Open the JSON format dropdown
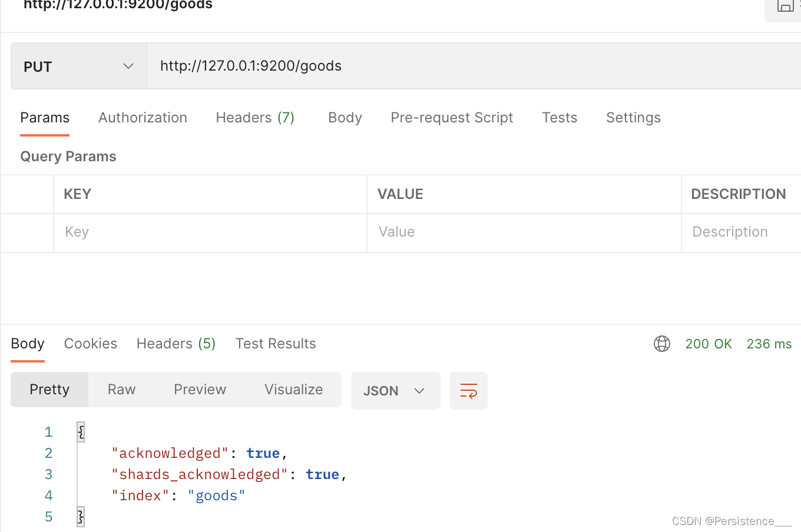 click(395, 391)
